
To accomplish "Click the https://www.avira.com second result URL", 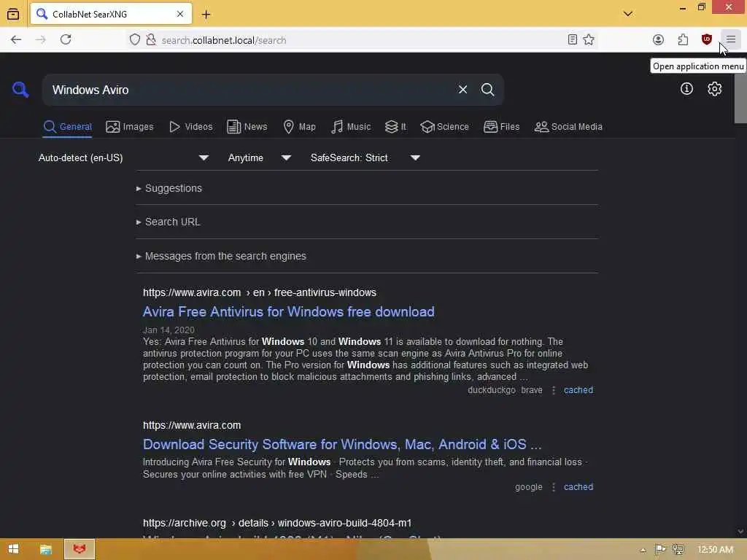I will [x=192, y=425].
